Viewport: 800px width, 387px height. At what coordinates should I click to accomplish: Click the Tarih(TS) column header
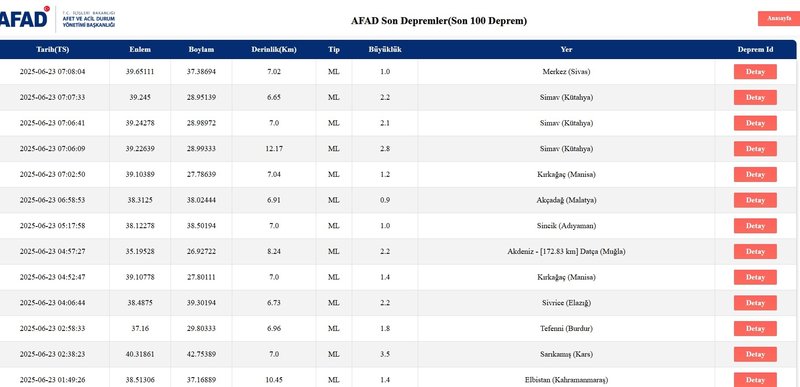tap(53, 50)
